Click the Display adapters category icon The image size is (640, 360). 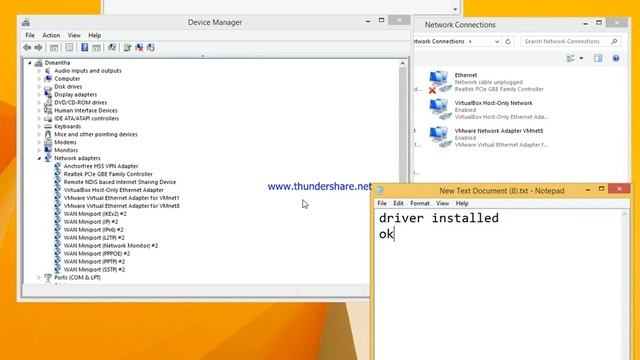coord(48,94)
